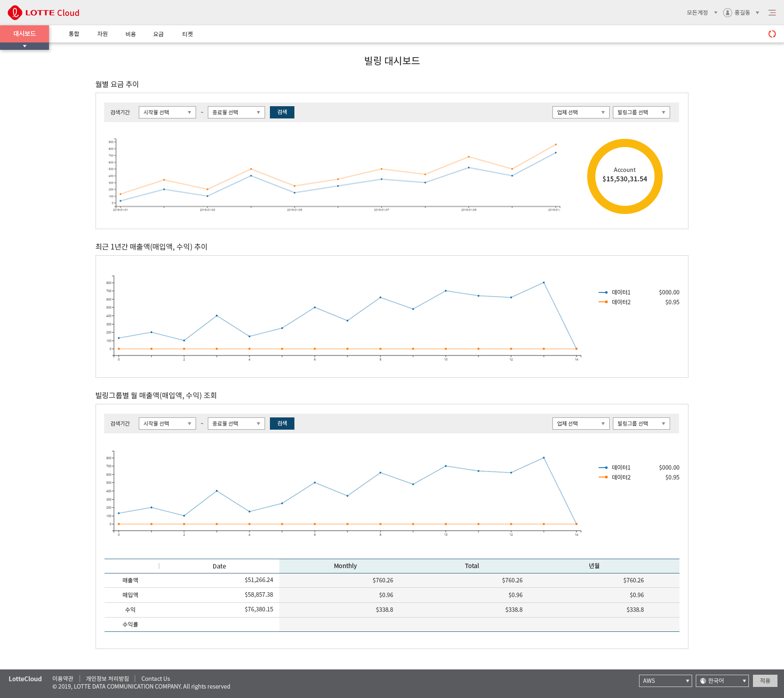Open the 요금 menu
Screen dimensions: 784x698
pos(158,34)
